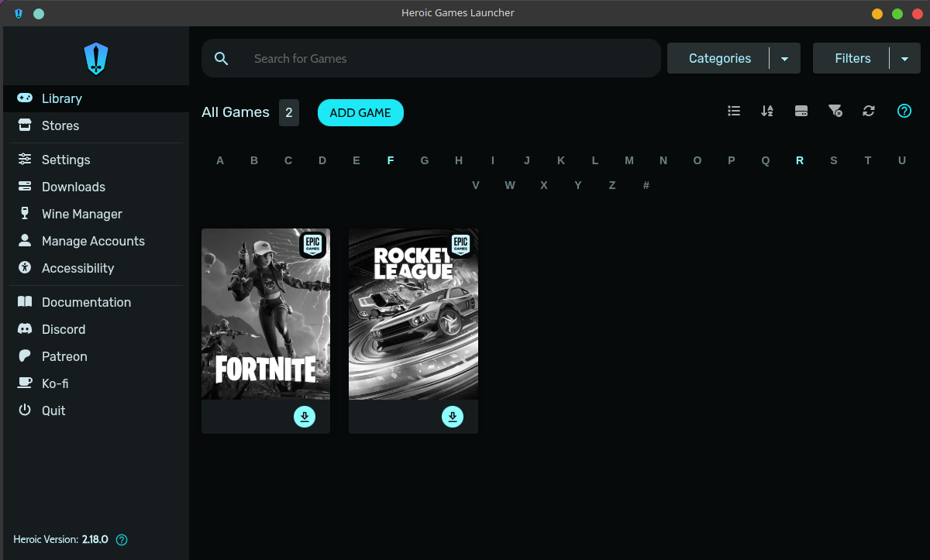This screenshot has width=930, height=560.
Task: Open Discord link in sidebar
Action: coord(96,329)
